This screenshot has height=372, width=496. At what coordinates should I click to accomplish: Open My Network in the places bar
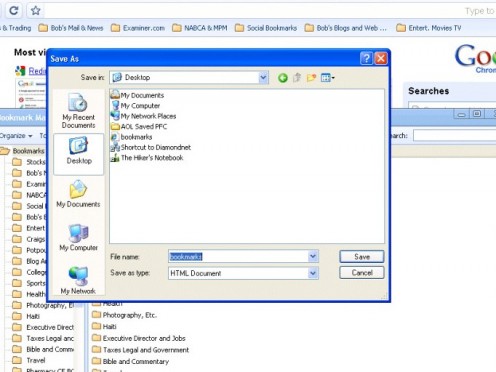78,280
